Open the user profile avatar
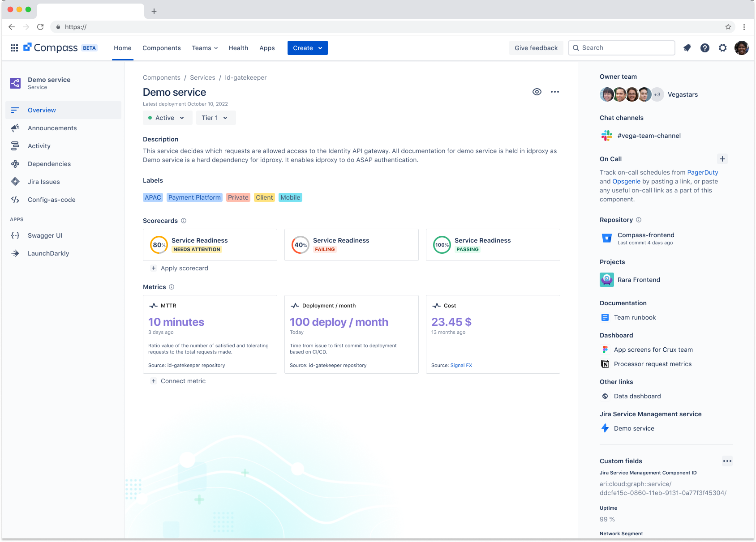 click(x=742, y=48)
